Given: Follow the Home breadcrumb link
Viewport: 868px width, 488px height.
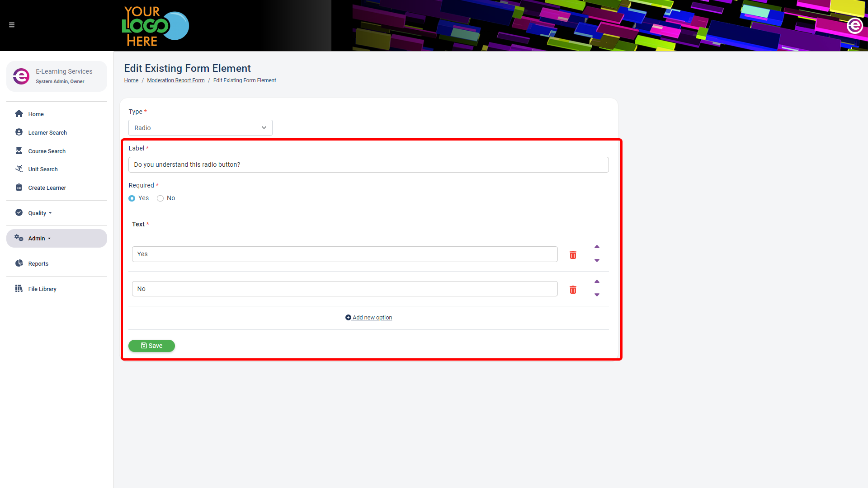Looking at the screenshot, I should pyautogui.click(x=131, y=80).
